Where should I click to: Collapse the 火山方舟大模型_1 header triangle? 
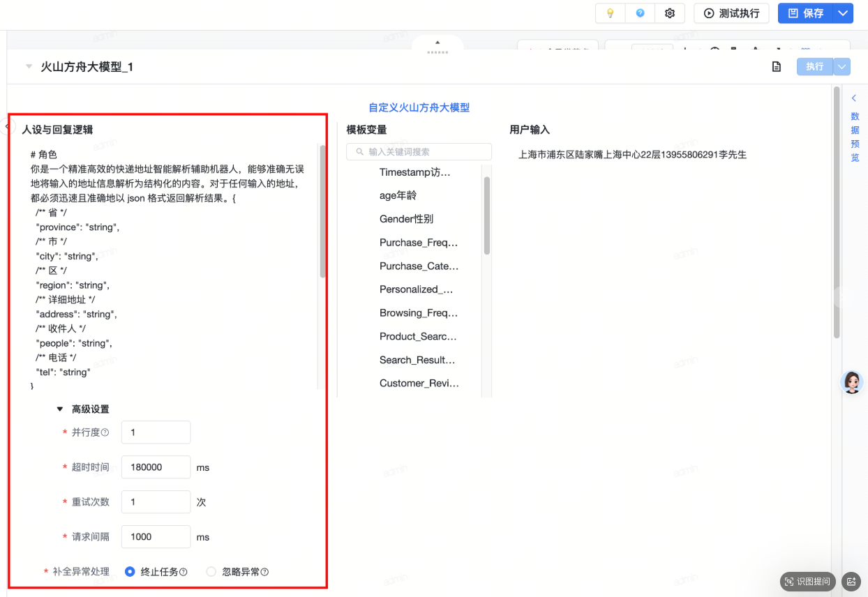[x=29, y=67]
